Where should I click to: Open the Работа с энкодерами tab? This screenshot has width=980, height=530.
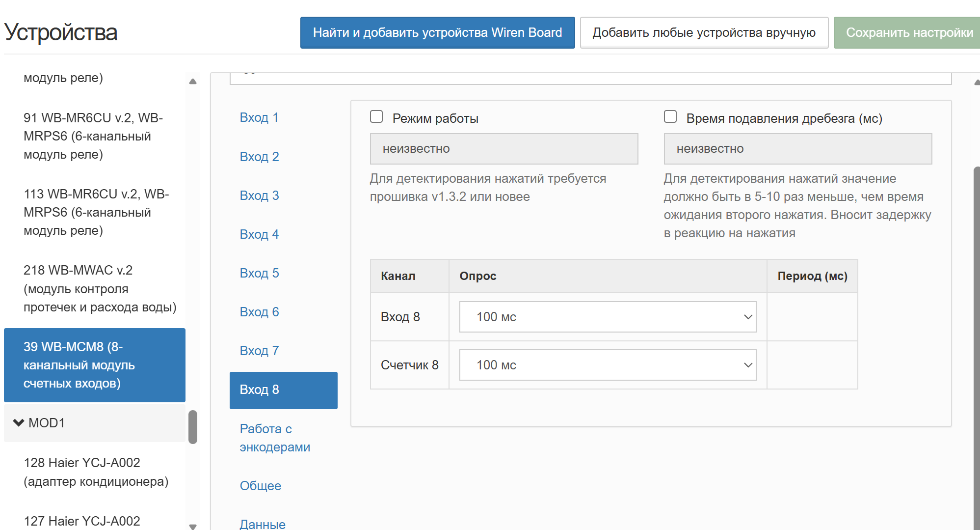(274, 438)
